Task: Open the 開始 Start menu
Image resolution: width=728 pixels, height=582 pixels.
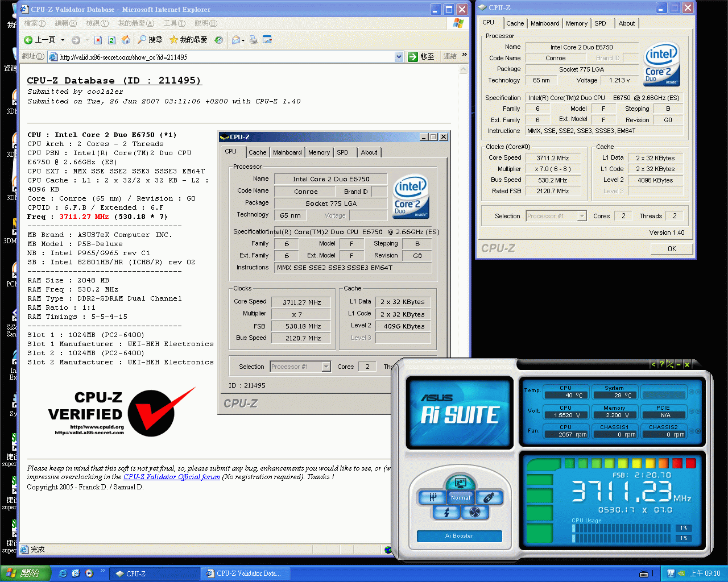Action: pos(25,573)
